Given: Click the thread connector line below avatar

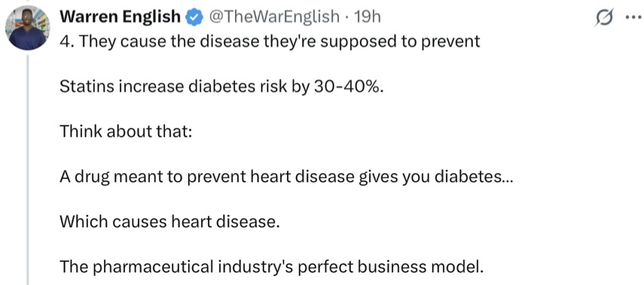Looking at the screenshot, I should click(28, 170).
